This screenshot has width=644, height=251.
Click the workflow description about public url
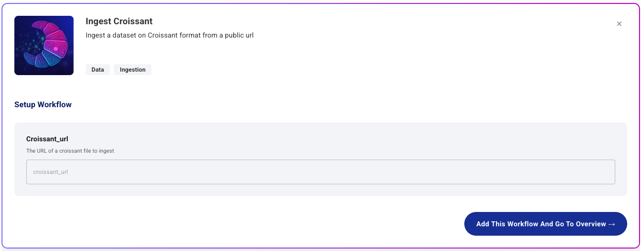coord(169,35)
